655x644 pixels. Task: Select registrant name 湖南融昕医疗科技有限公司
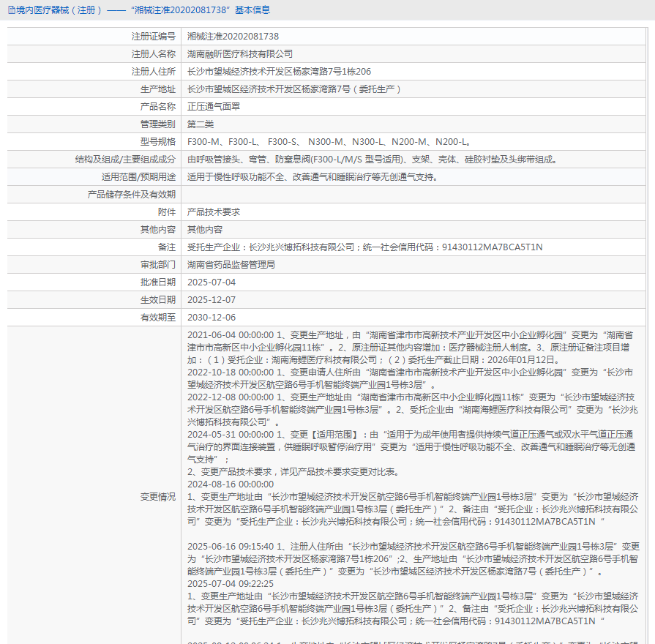tap(240, 54)
